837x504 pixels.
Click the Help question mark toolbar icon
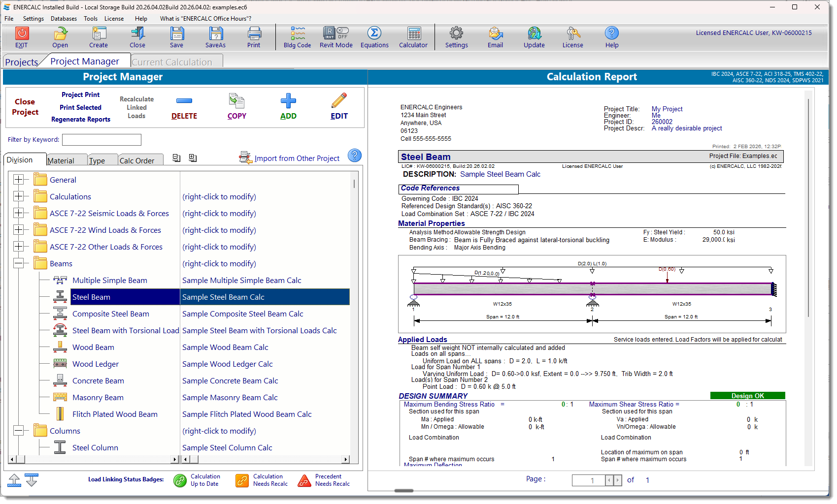point(612,33)
